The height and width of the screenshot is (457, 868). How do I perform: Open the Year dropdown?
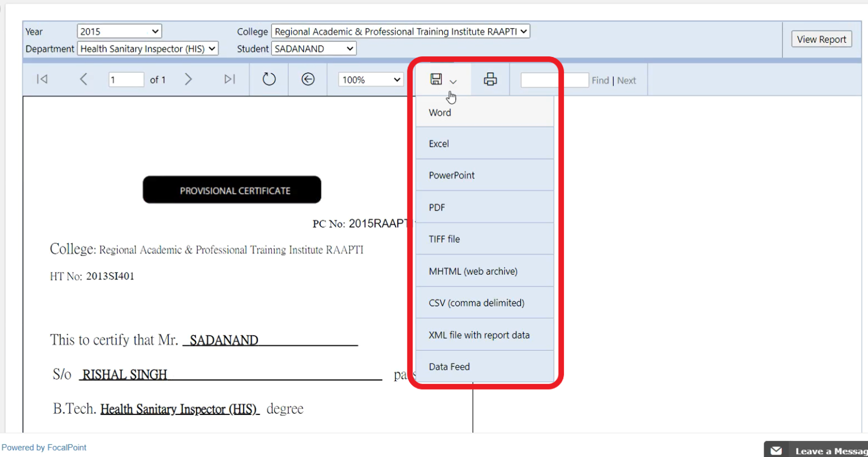pyautogui.click(x=119, y=32)
